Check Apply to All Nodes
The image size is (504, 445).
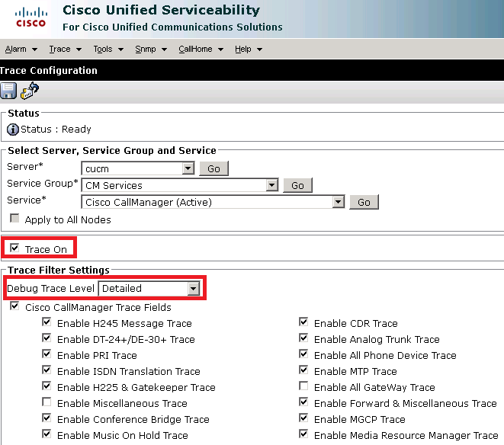pyautogui.click(x=14, y=218)
